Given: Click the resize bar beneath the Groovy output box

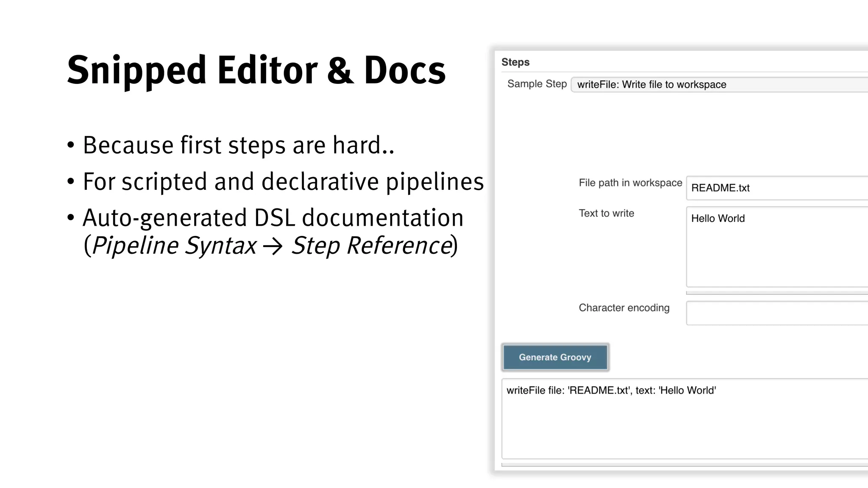Looking at the screenshot, I should tap(685, 465).
